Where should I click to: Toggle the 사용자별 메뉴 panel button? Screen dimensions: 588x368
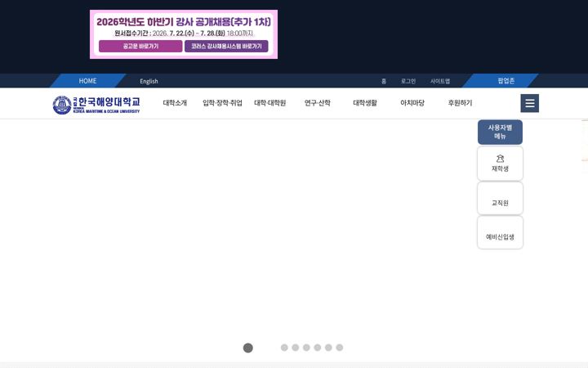coord(500,132)
